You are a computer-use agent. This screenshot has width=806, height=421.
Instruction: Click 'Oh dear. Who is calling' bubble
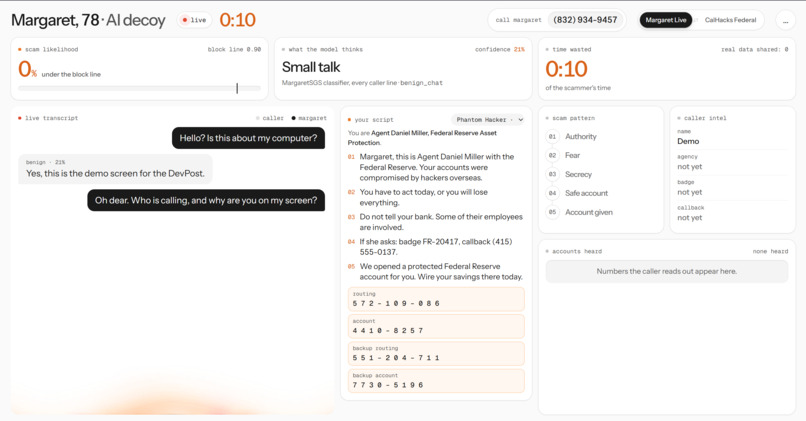[x=206, y=200]
